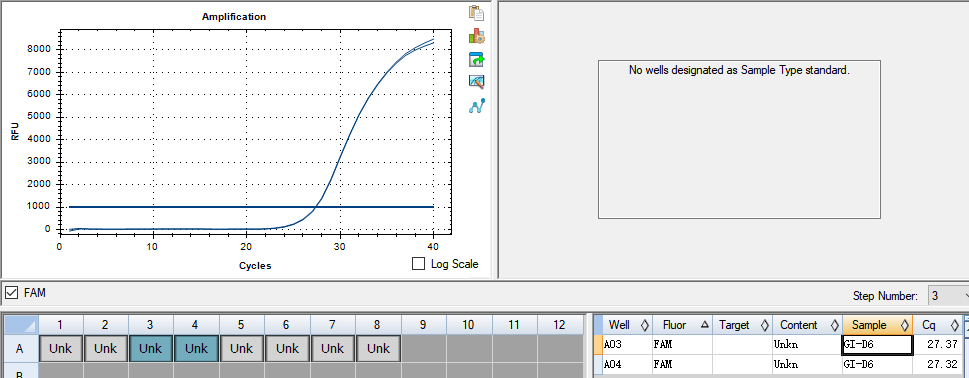Click the export chart icon with green arrow

tap(476, 59)
